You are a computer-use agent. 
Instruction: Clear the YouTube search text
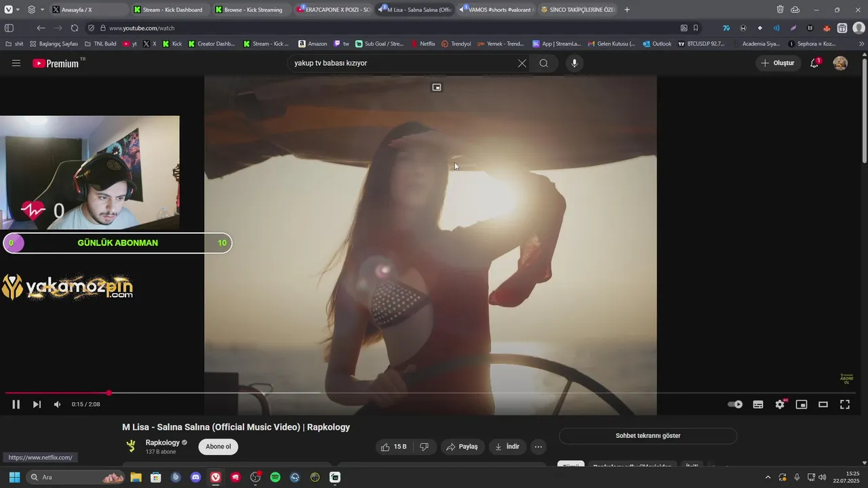pyautogui.click(x=522, y=63)
